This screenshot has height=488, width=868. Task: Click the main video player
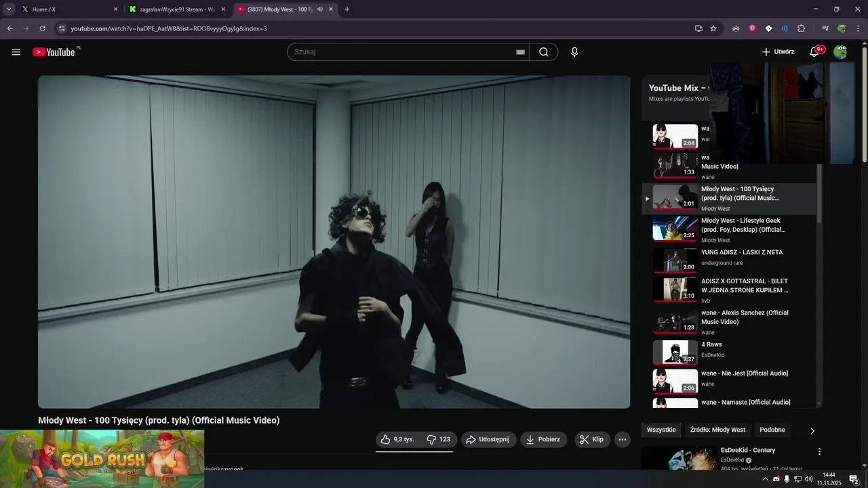point(334,242)
